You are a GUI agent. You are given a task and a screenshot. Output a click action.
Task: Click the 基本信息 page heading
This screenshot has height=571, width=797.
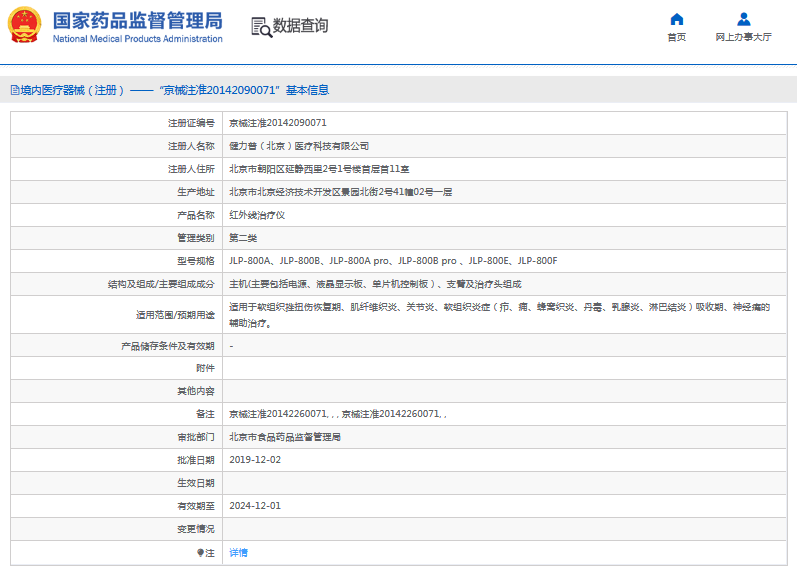click(x=308, y=91)
